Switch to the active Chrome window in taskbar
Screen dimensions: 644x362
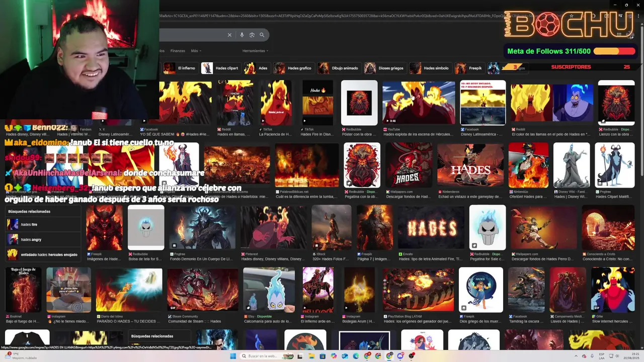(389, 356)
